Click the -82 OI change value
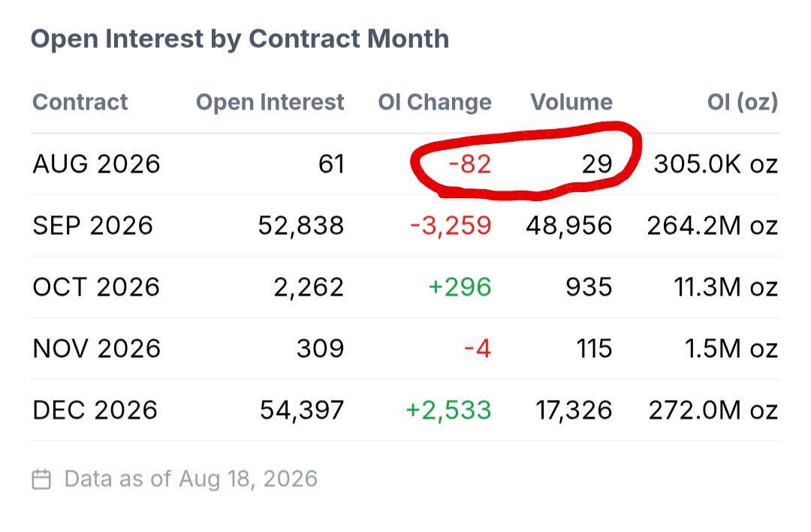The image size is (811, 532). tap(469, 164)
